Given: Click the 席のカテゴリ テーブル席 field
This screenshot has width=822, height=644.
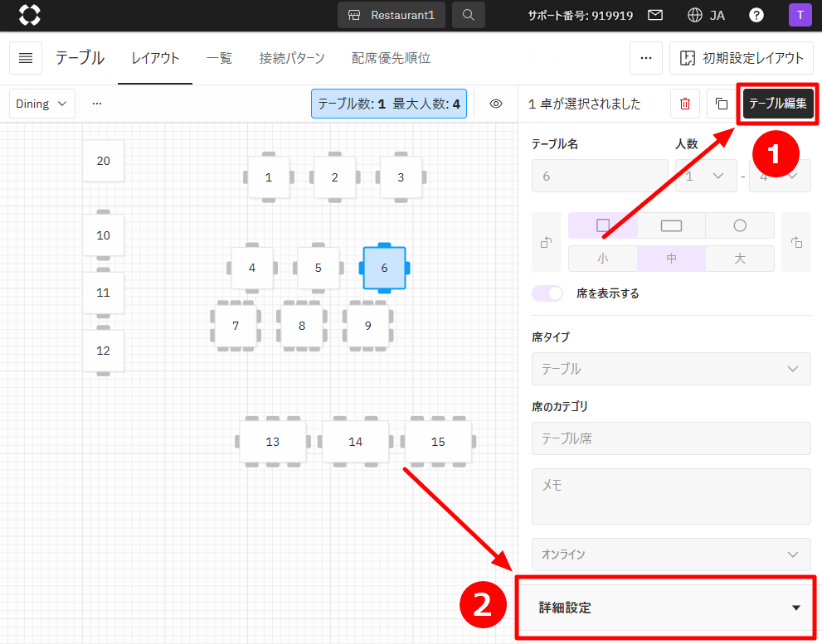Looking at the screenshot, I should [x=671, y=438].
